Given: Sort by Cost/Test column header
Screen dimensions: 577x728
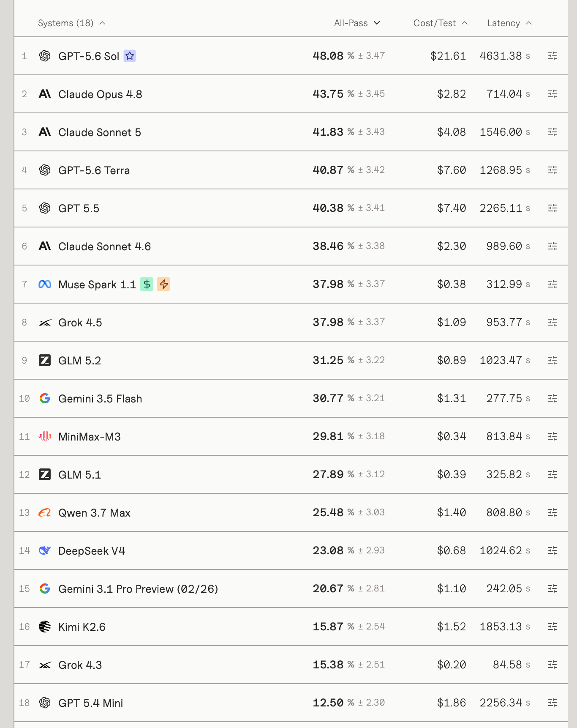Looking at the screenshot, I should point(441,23).
